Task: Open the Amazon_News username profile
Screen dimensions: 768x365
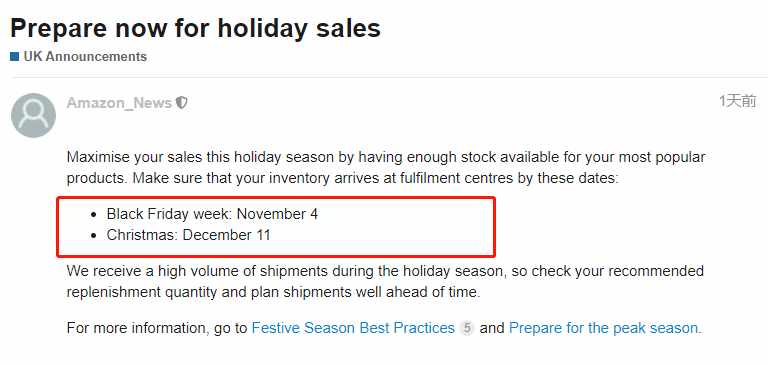Action: (119, 103)
